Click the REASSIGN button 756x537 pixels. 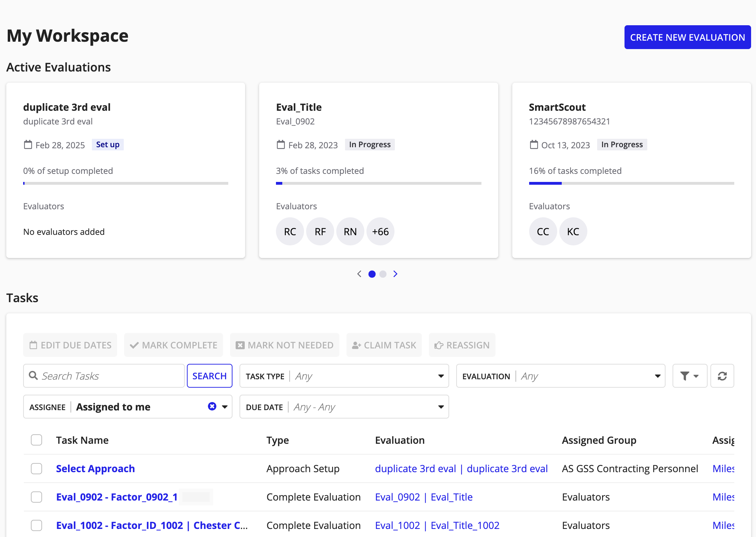point(462,345)
